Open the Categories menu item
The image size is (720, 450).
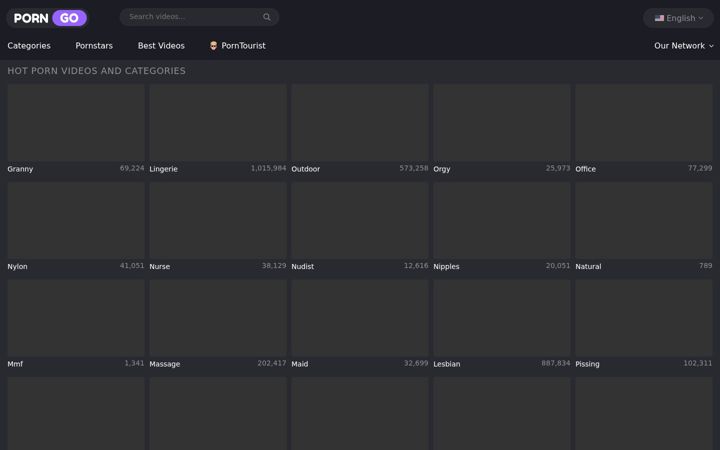29,46
